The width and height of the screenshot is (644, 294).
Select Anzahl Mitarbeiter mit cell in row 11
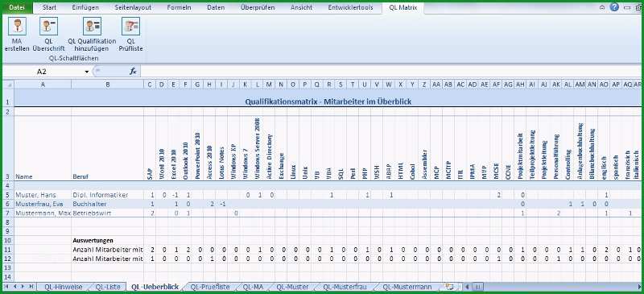point(107,249)
